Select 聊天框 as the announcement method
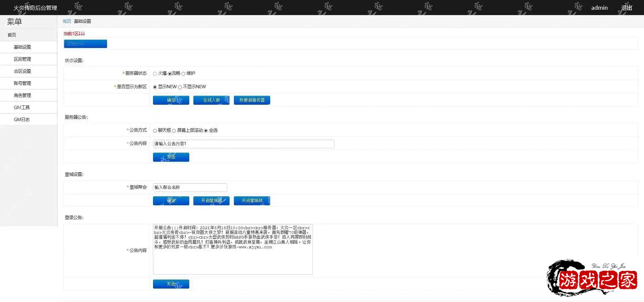 point(155,131)
